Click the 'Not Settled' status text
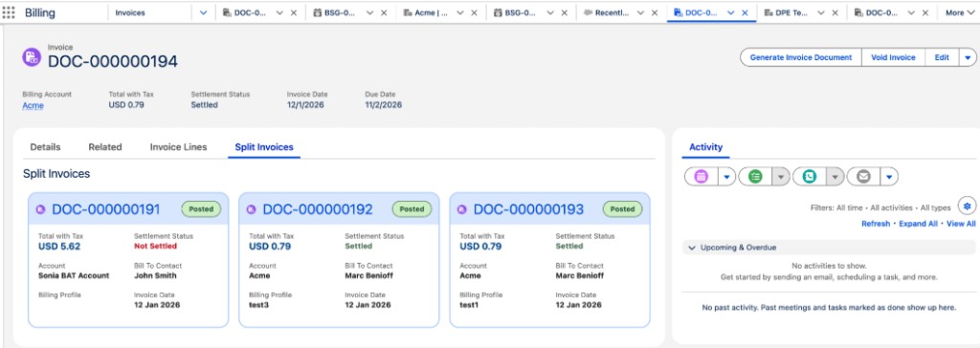 point(155,246)
